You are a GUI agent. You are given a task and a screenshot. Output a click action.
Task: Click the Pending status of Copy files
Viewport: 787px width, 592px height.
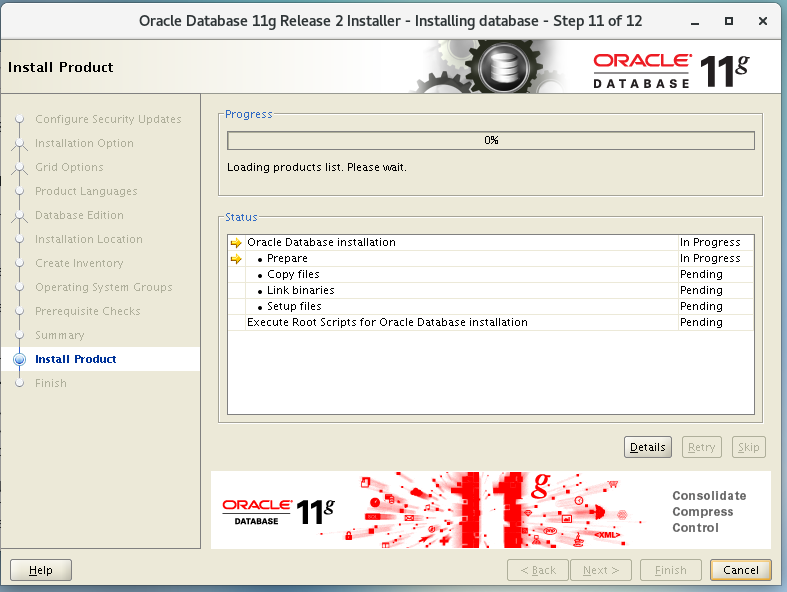pyautogui.click(x=701, y=275)
